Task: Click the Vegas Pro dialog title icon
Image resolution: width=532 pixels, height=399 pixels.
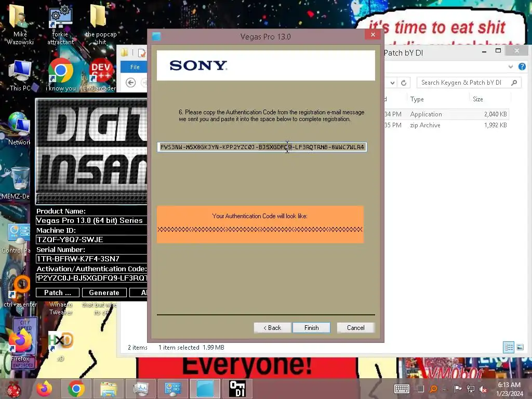Action: point(156,36)
